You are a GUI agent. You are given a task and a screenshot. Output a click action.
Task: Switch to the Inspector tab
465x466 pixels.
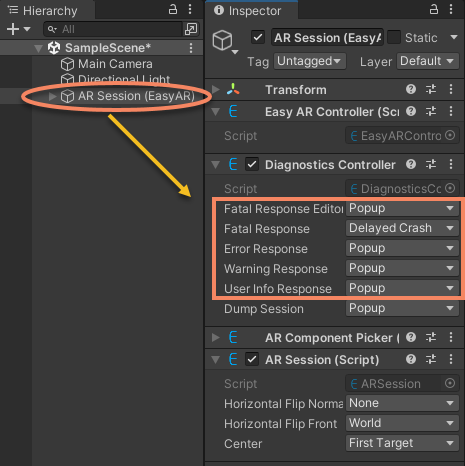(x=252, y=10)
